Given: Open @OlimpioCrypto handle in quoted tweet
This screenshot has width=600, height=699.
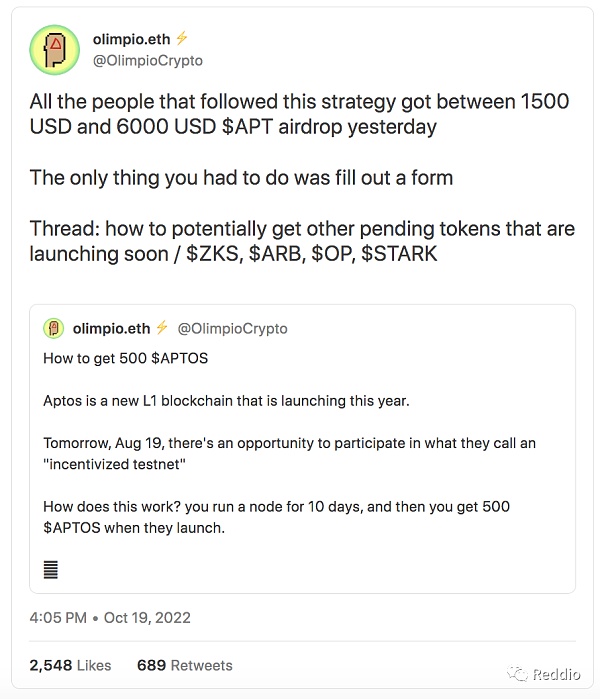Looking at the screenshot, I should (231, 328).
